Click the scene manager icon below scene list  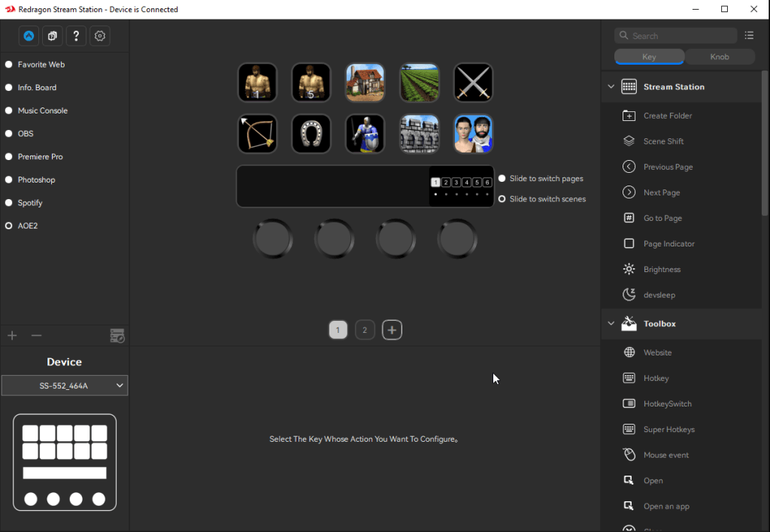[x=117, y=336]
